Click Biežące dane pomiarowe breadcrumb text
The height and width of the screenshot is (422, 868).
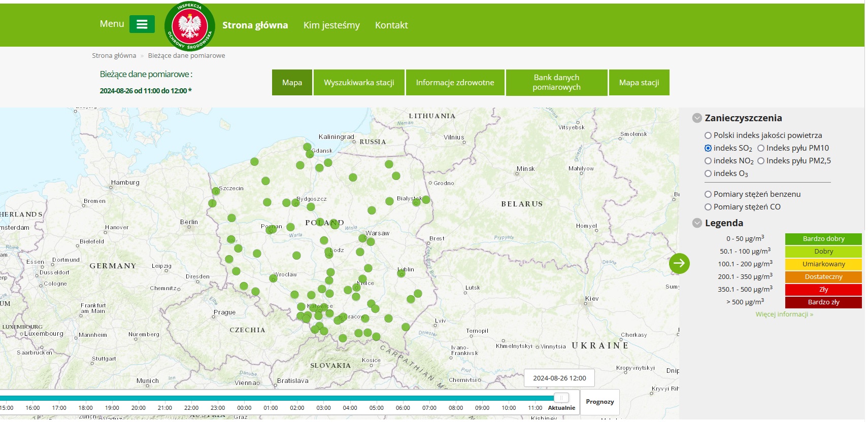tap(186, 56)
